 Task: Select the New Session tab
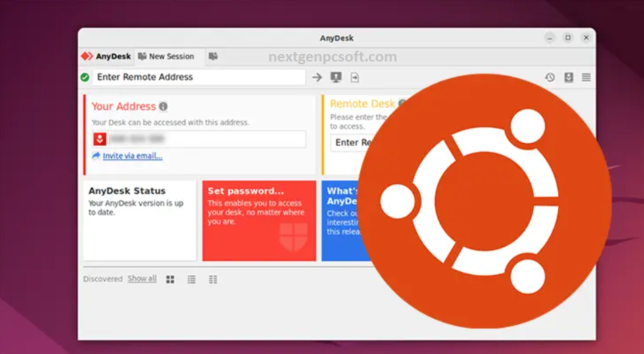166,57
